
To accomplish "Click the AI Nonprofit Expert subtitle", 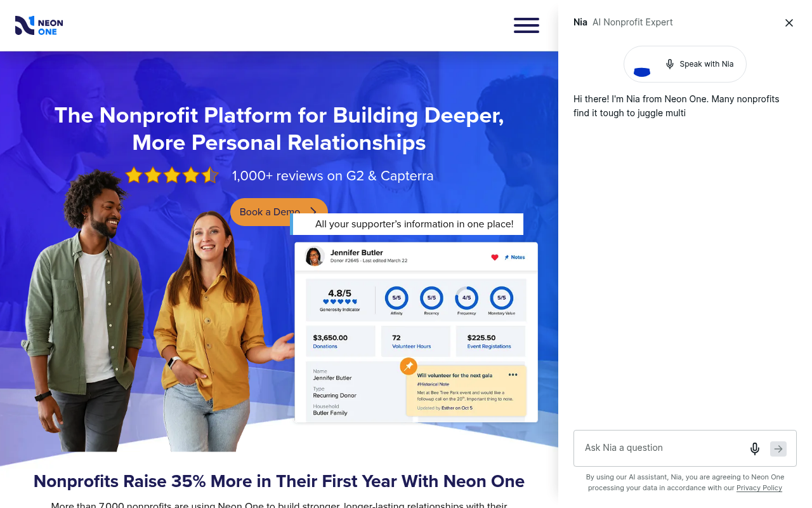I will click(632, 22).
